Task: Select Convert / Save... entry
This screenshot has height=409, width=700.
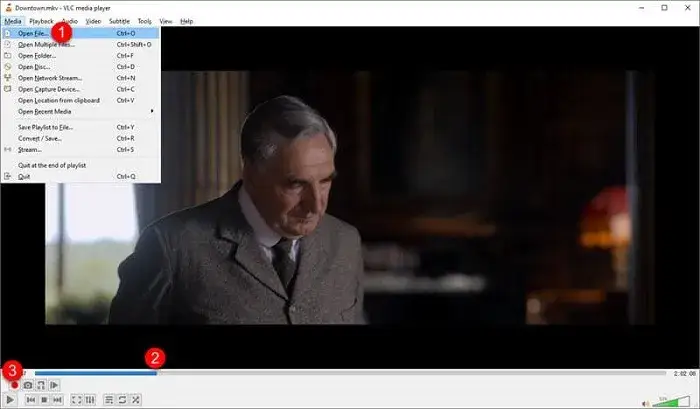Action: tap(80, 138)
